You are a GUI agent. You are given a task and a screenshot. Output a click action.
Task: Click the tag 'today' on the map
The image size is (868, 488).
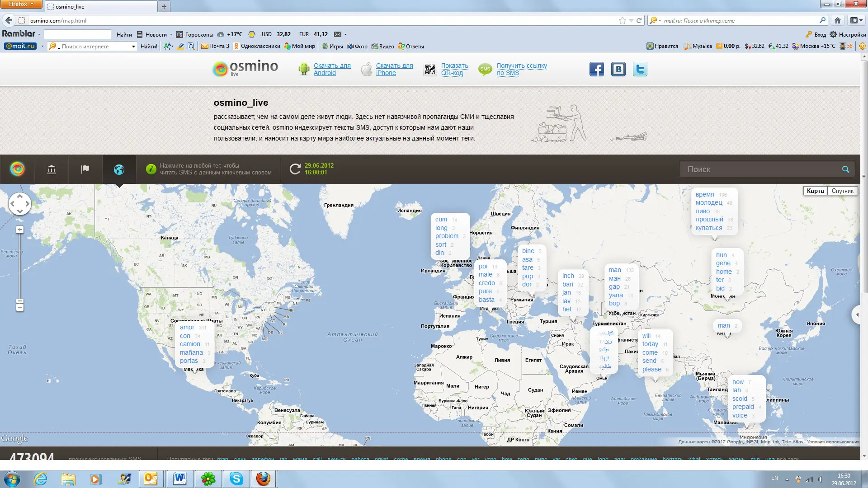pyautogui.click(x=650, y=344)
